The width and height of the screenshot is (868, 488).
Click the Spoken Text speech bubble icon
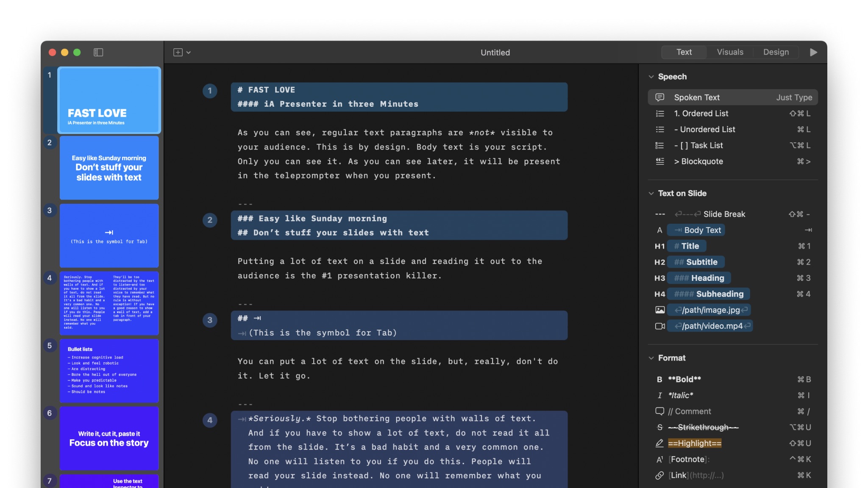point(659,97)
